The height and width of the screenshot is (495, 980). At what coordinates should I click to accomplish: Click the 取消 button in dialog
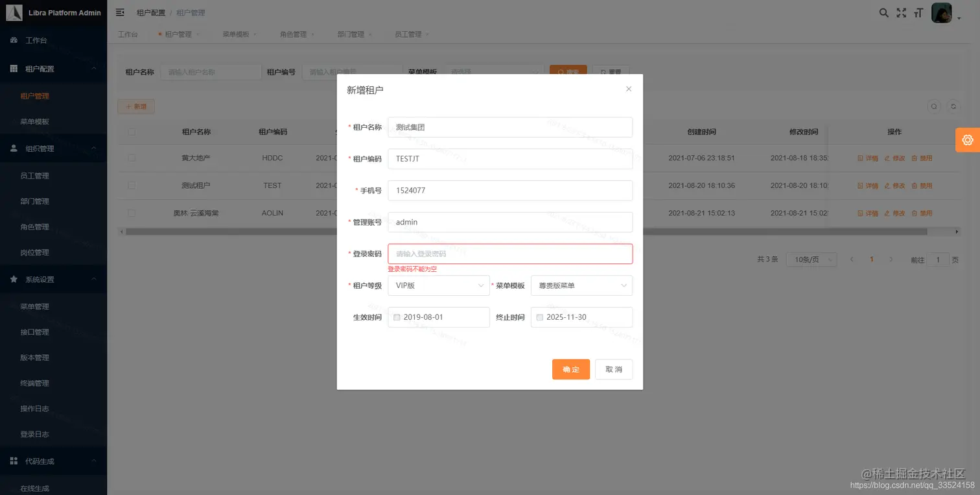614,369
